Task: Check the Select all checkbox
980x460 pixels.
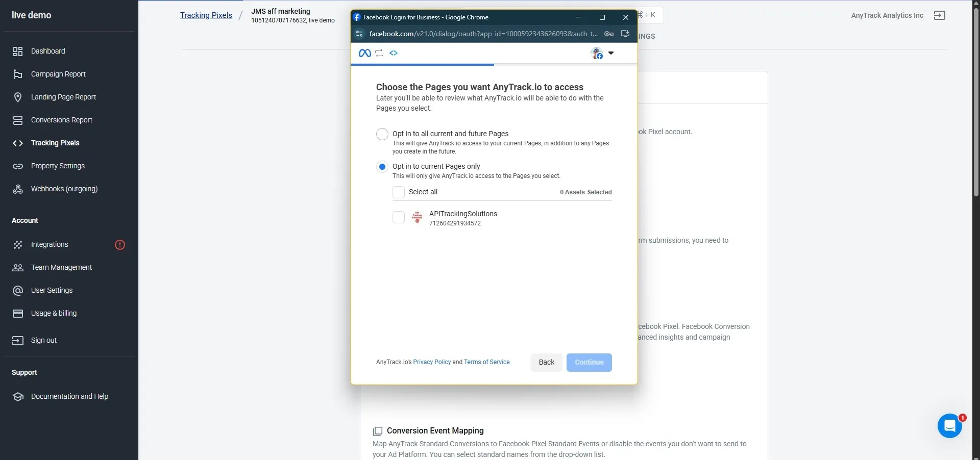Action: 399,192
